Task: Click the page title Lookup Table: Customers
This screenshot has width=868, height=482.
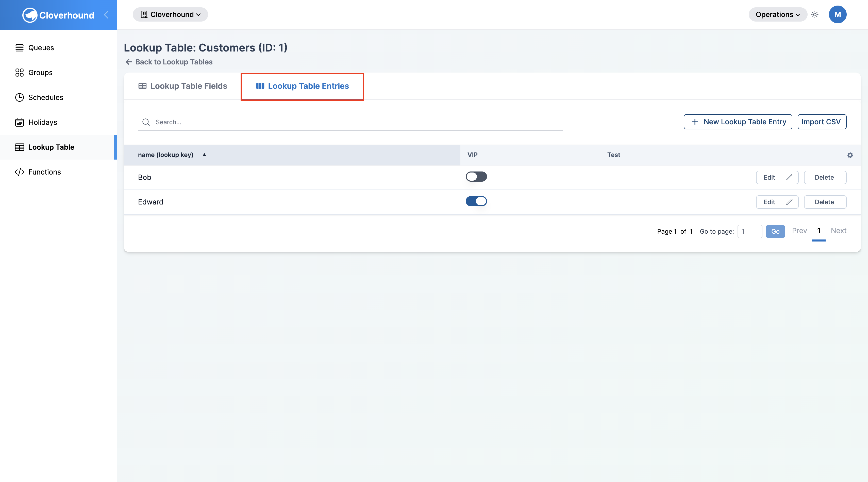Action: click(206, 47)
